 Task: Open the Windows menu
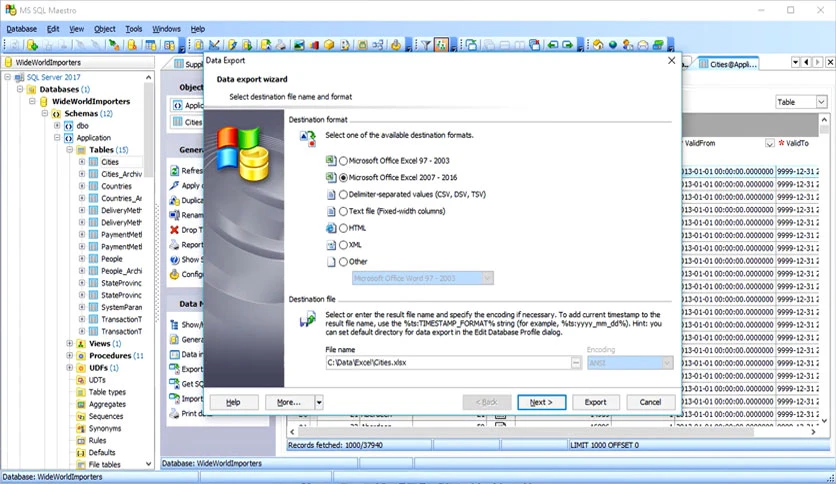[166, 29]
